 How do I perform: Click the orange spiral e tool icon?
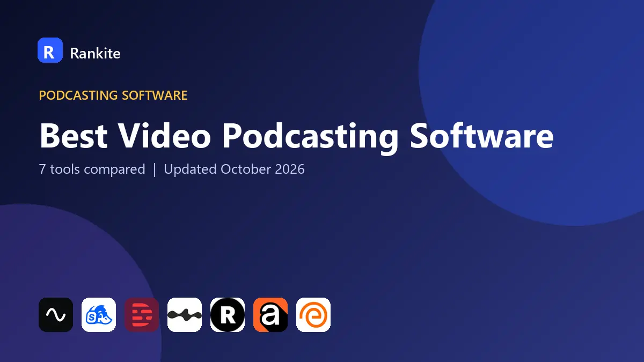pos(313,315)
